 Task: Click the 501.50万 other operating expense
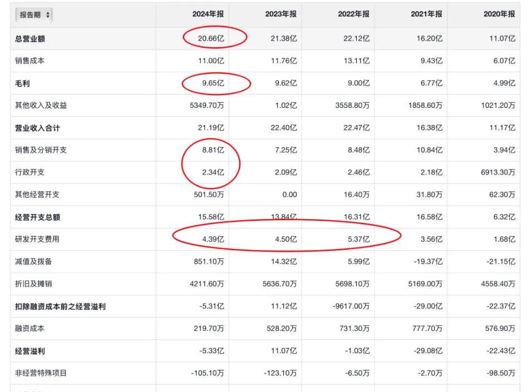(x=209, y=195)
